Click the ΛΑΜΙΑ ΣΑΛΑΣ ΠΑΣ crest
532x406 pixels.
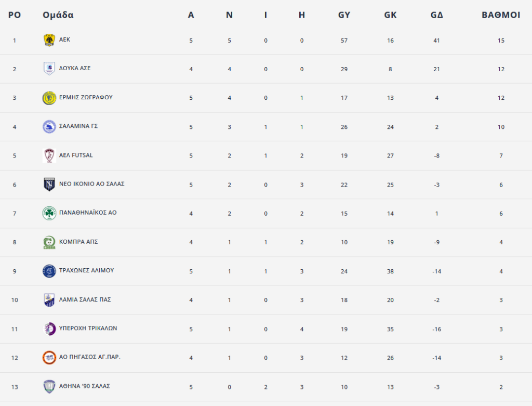(49, 300)
